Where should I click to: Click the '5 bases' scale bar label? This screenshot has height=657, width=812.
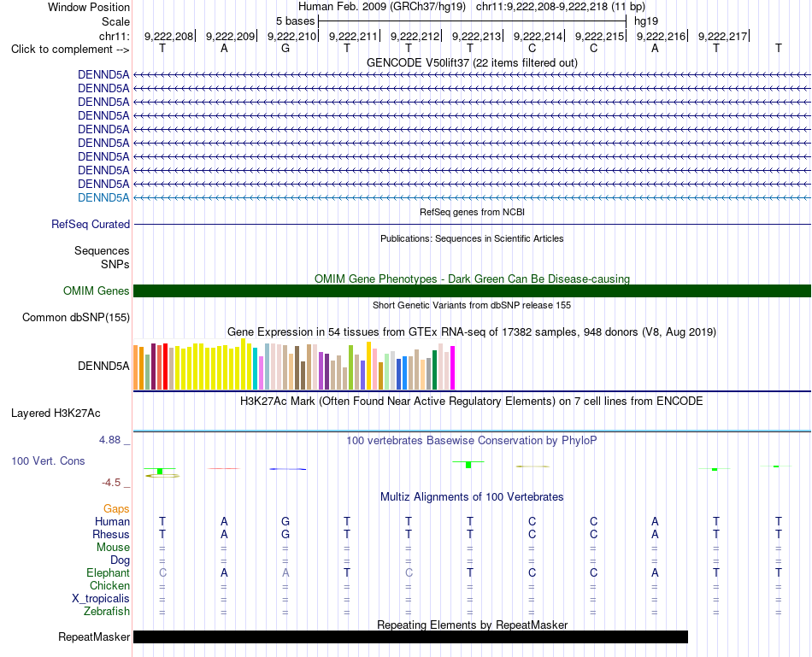(x=295, y=21)
